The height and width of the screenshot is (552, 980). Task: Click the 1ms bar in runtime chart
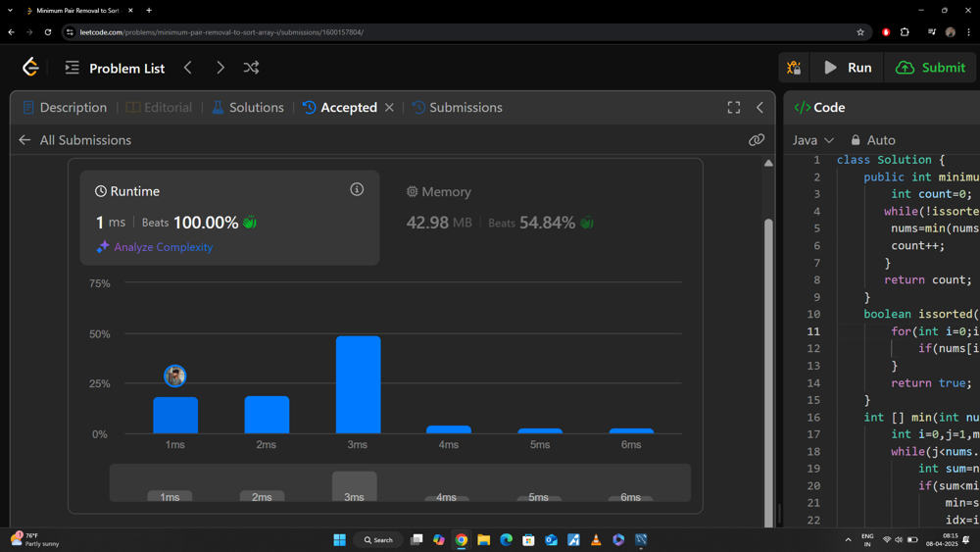point(175,415)
